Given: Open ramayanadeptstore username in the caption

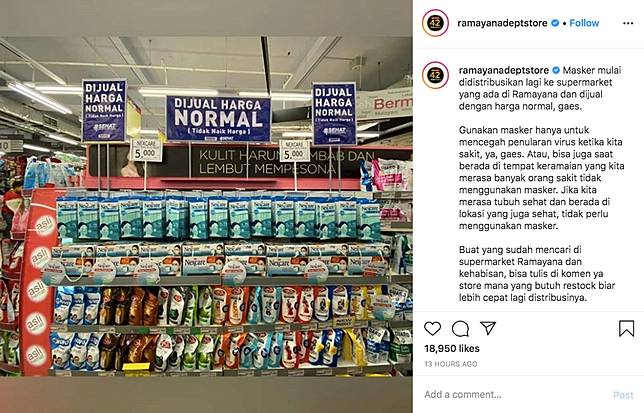Looking at the screenshot, I should click(x=504, y=70).
